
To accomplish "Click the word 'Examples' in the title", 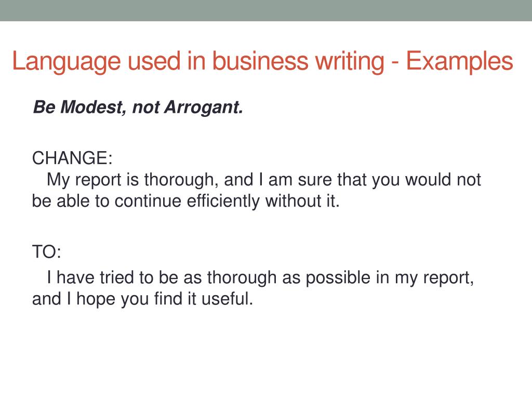I will coord(459,61).
